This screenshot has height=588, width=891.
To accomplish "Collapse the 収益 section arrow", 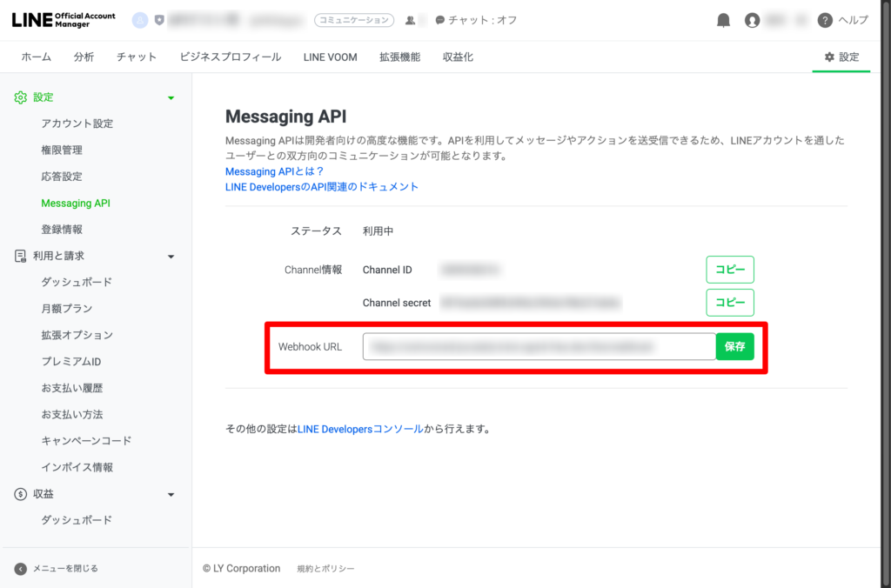I will pyautogui.click(x=171, y=495).
